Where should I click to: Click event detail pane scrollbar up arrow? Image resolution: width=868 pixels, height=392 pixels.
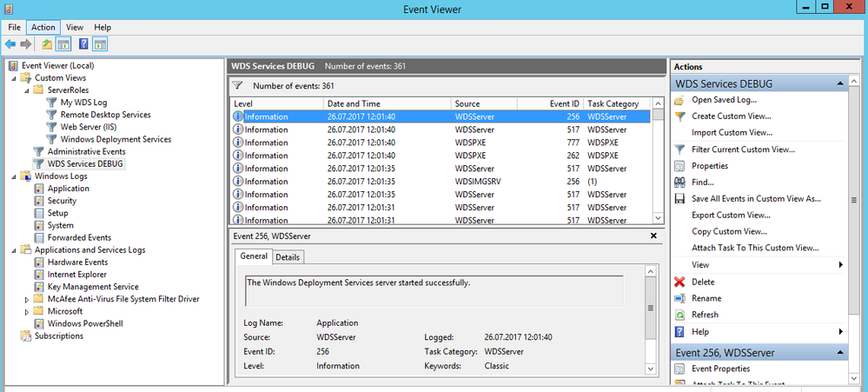pos(651,271)
